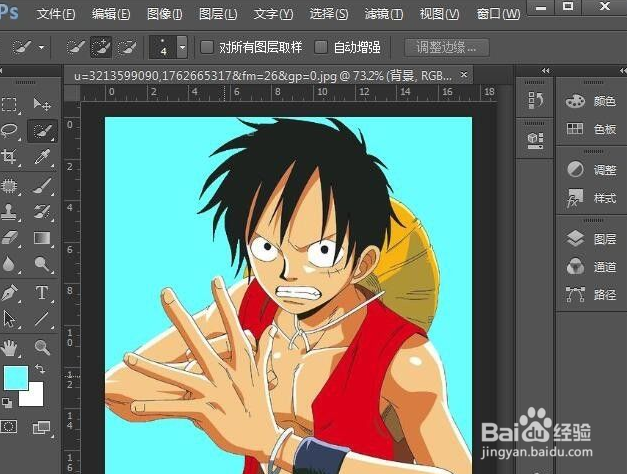Close the open document tab

(464, 74)
